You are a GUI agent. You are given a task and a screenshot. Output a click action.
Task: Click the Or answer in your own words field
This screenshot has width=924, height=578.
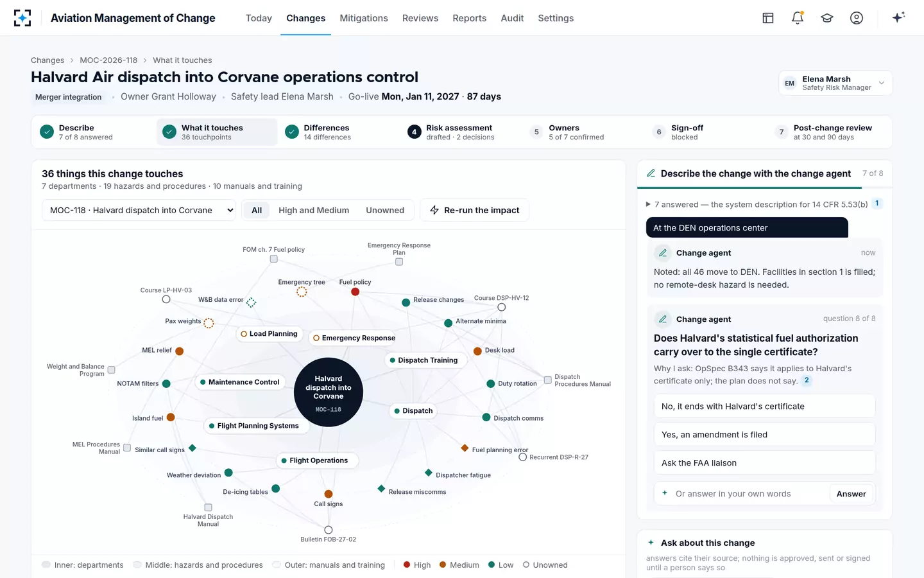tap(749, 494)
